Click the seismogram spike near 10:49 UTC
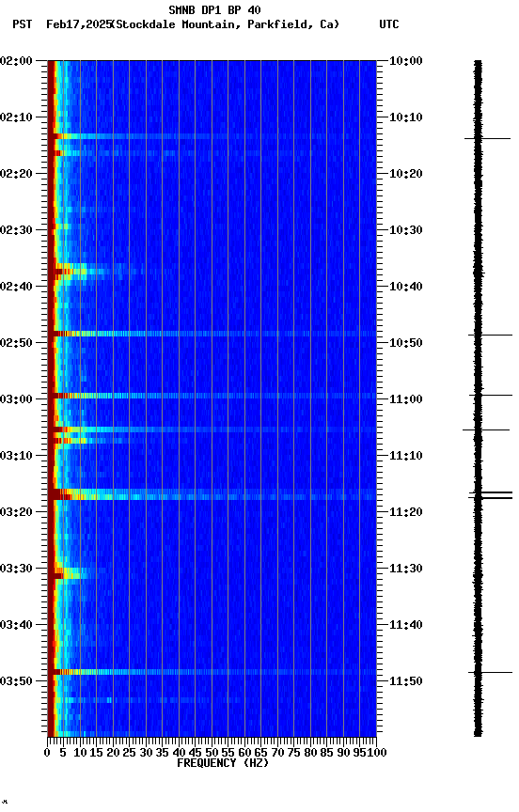Screen dimensions: 519x812 491,336
